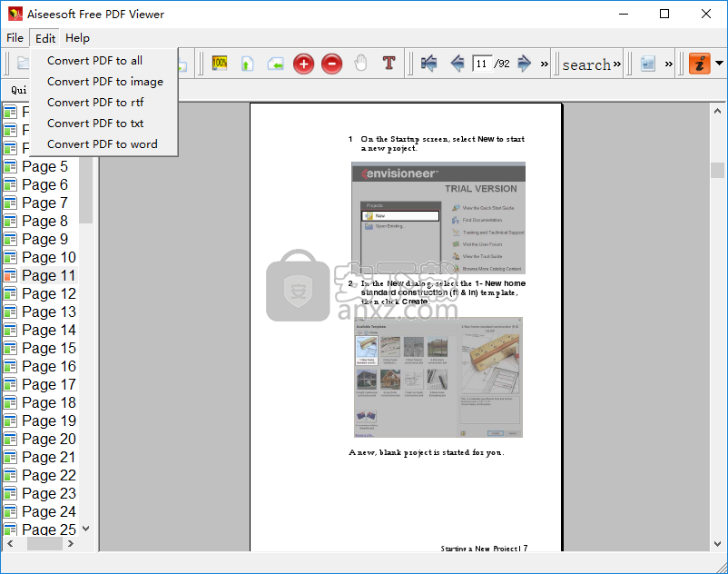The image size is (728, 574).
Task: Click the page number field showing 11
Action: tap(482, 64)
